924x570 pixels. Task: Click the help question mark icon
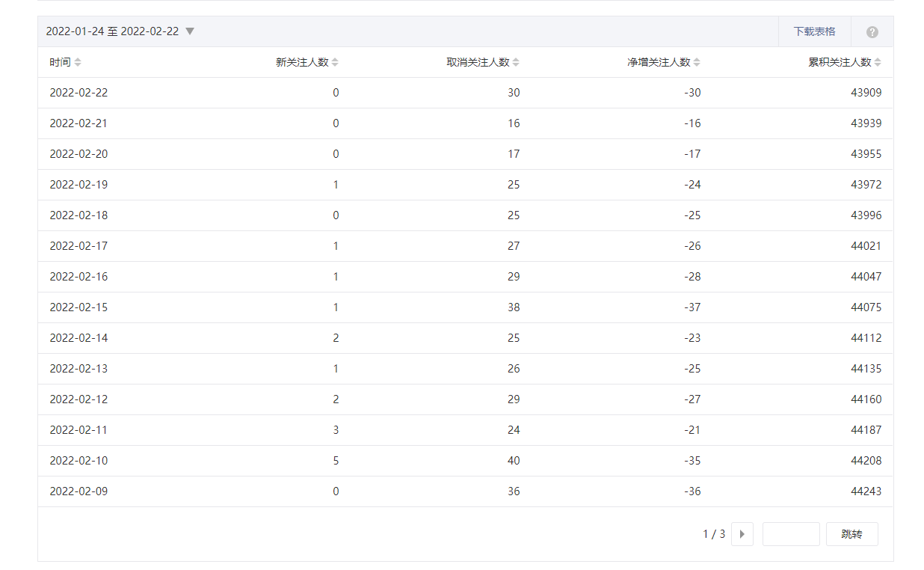(x=872, y=32)
